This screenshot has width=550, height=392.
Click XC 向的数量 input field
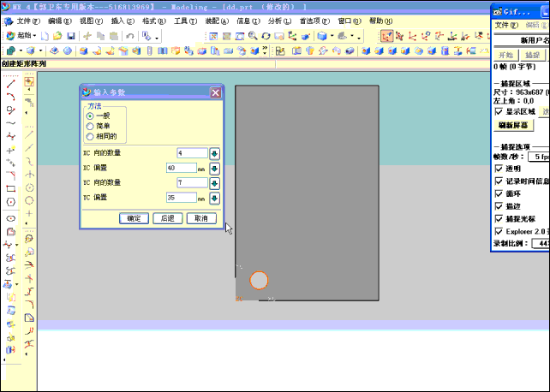click(192, 153)
